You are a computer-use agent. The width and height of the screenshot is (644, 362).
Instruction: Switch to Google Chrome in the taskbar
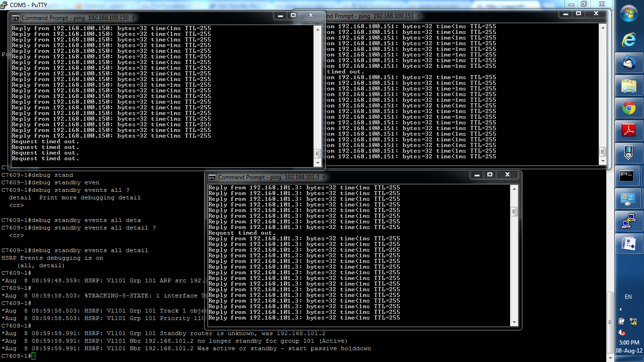click(x=628, y=108)
